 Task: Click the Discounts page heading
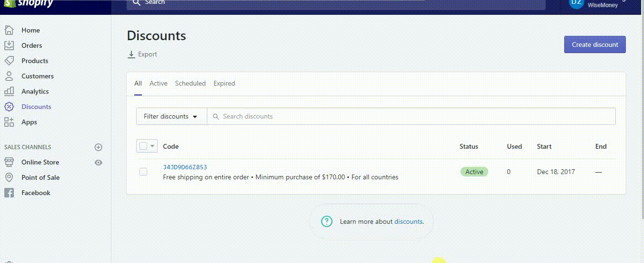tap(156, 36)
